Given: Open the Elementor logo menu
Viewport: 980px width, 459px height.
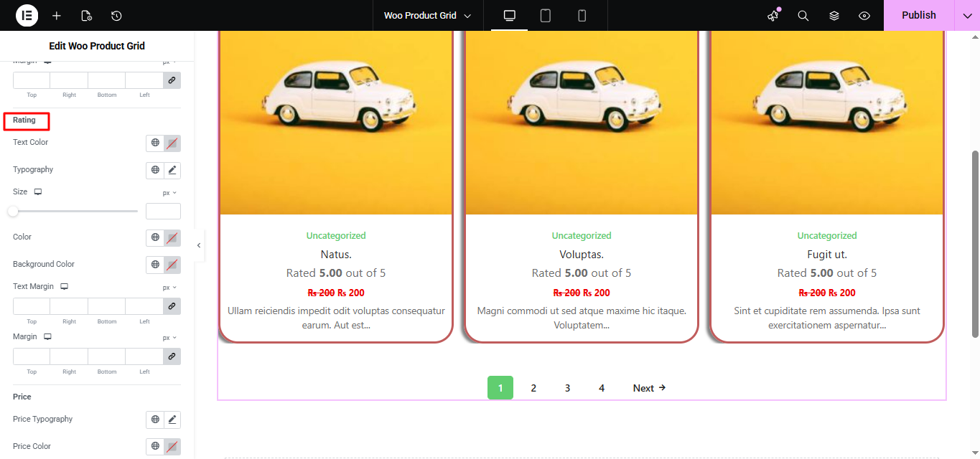Looking at the screenshot, I should click(27, 15).
